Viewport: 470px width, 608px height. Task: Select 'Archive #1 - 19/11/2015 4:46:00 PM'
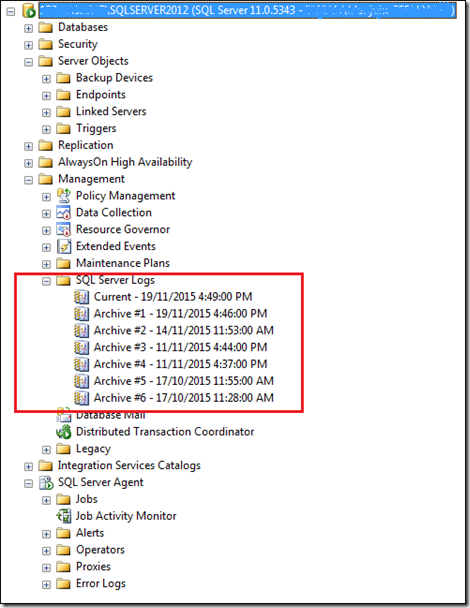pyautogui.click(x=181, y=314)
